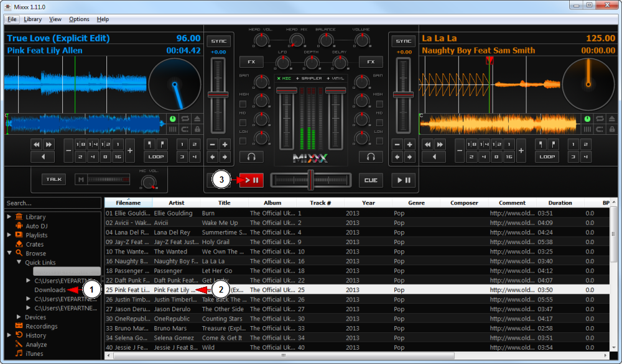
Task: Open Analyze view in sidebar
Action: click(x=36, y=345)
